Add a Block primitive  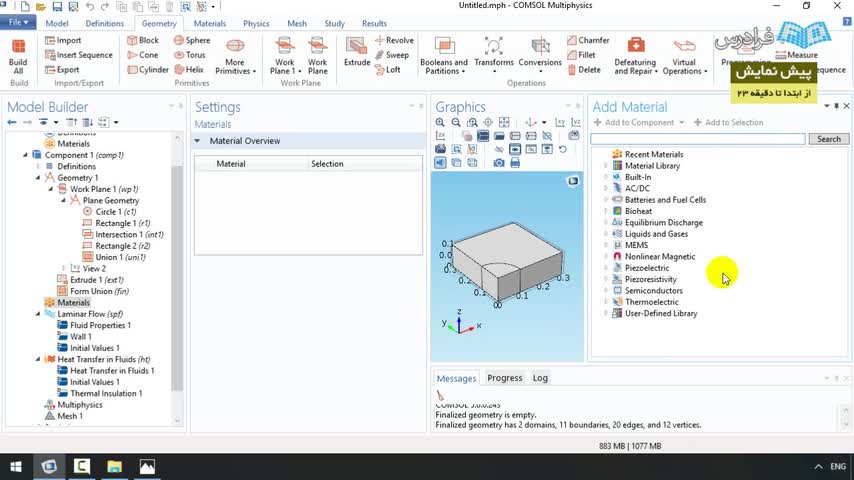tap(143, 40)
